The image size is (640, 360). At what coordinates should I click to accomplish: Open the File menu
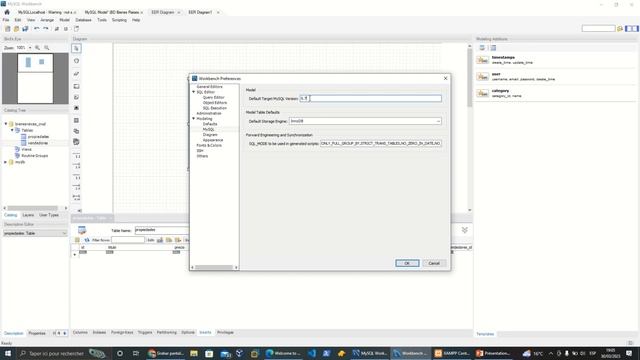pyautogui.click(x=6, y=20)
